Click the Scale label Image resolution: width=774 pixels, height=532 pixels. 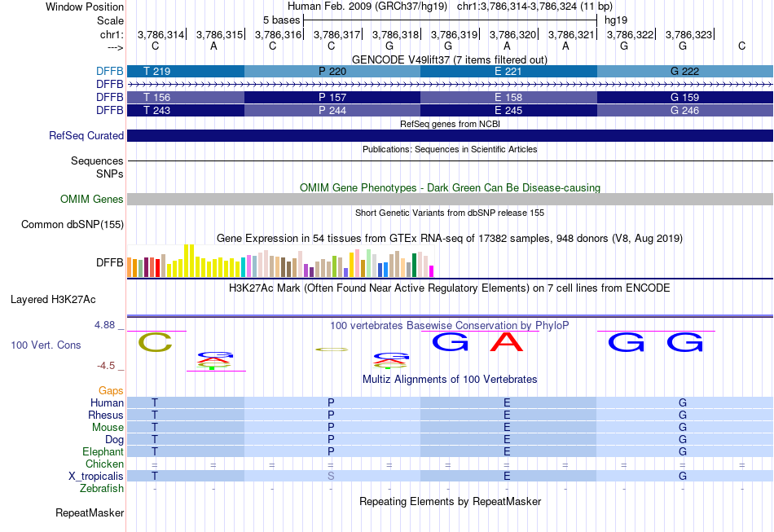pos(110,20)
